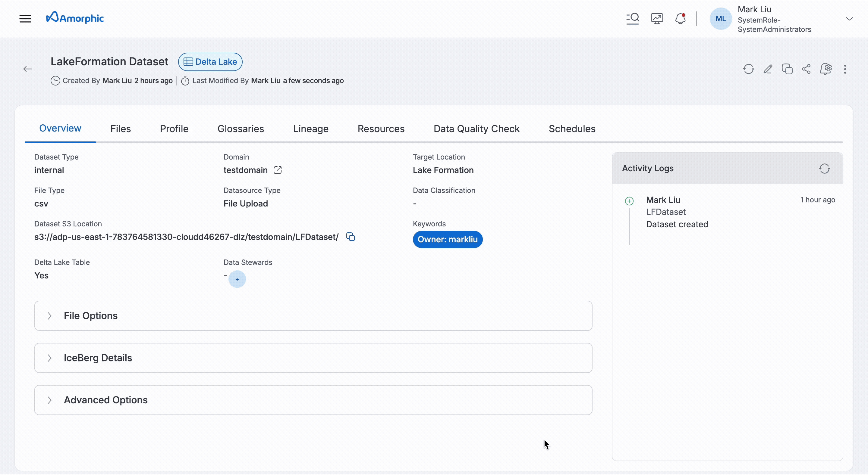Click the edit dataset pencil icon

coord(768,69)
